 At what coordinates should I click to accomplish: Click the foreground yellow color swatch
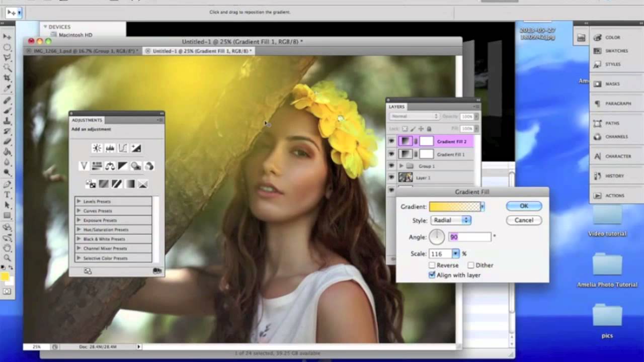point(5,277)
